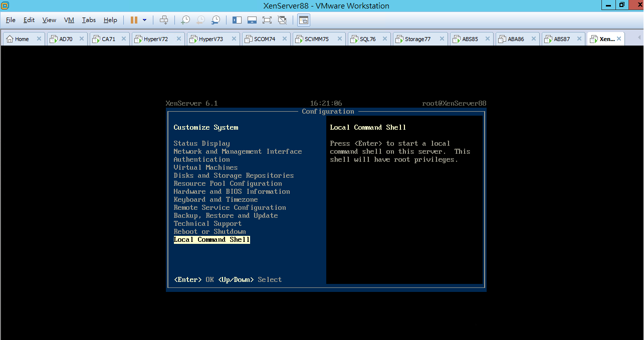
Task: Select 'Status Display' in the console menu
Action: [x=201, y=143]
